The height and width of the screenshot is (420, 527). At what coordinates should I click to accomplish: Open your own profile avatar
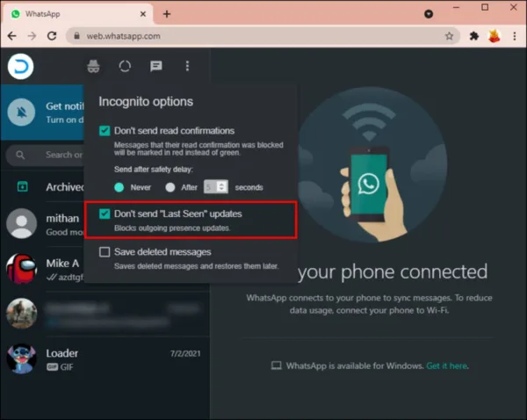pyautogui.click(x=20, y=66)
